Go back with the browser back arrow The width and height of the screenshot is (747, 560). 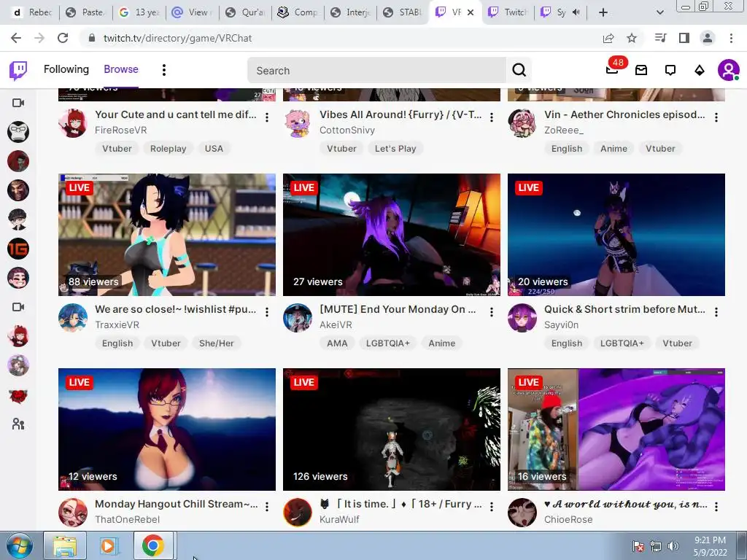click(16, 38)
